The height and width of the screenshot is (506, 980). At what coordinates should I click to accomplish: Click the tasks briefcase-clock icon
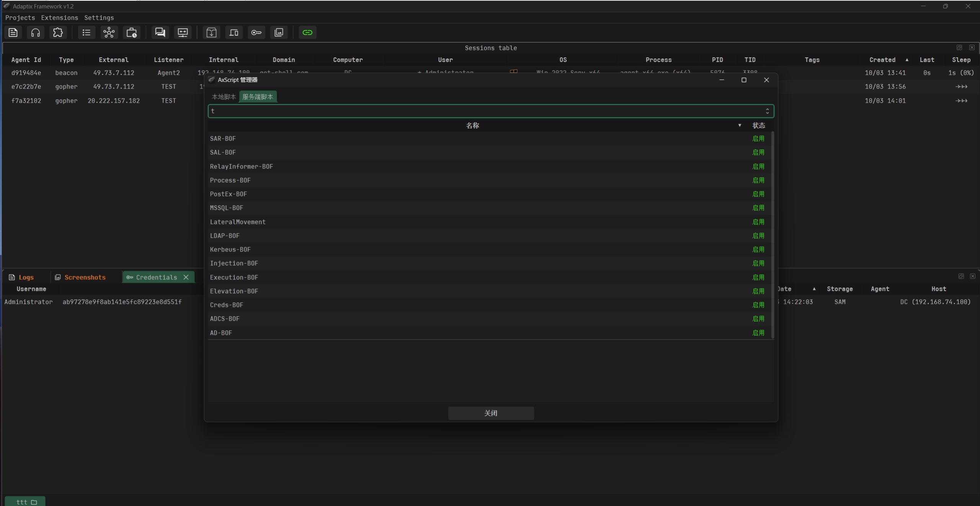(132, 33)
